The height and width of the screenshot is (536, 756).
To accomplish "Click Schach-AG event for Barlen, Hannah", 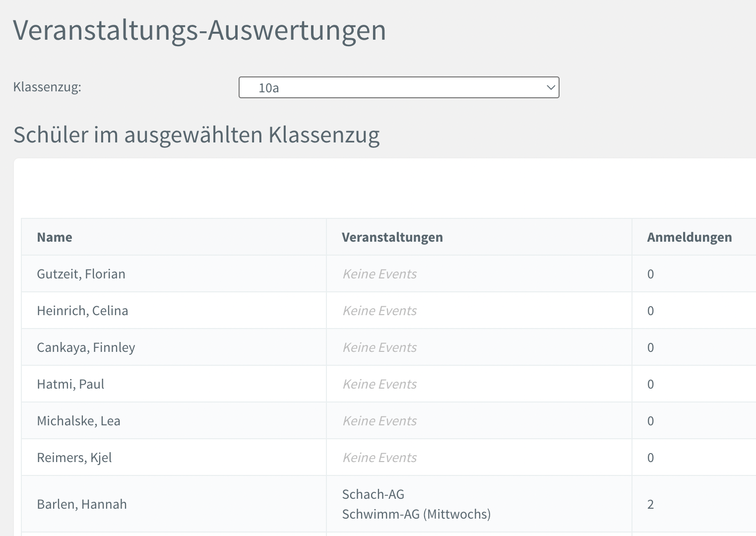I will [373, 494].
